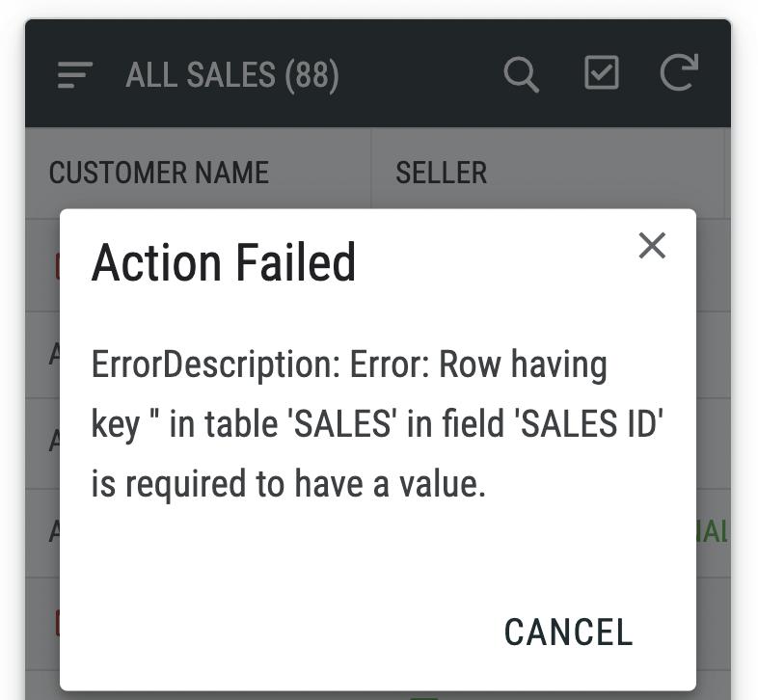This screenshot has width=758, height=700.
Task: Click the partially hidden green text at right edge
Action: (x=712, y=532)
